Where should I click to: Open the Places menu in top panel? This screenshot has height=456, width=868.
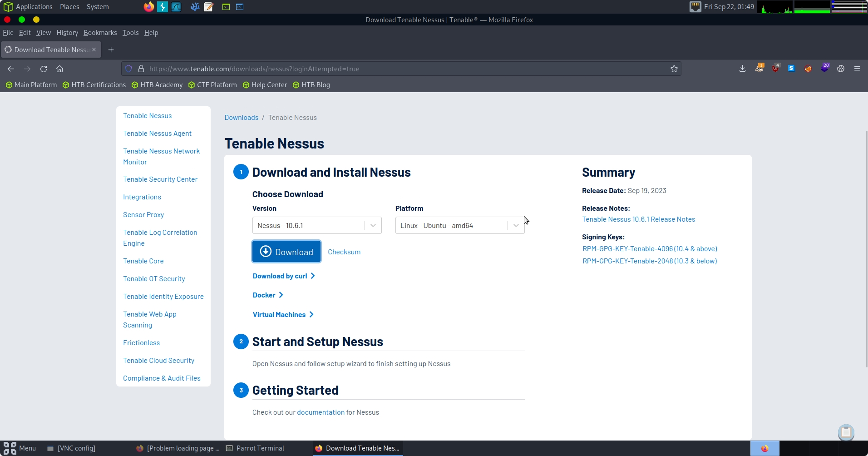click(69, 7)
